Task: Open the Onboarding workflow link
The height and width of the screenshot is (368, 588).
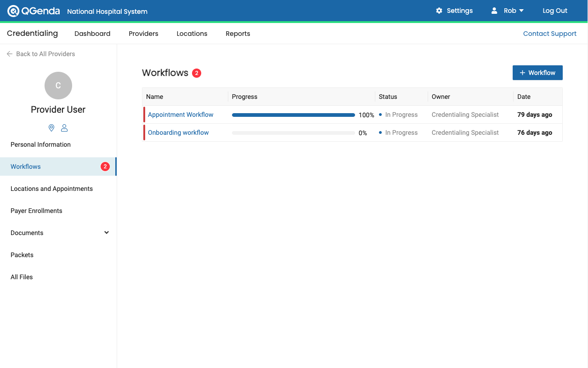Action: coord(178,132)
